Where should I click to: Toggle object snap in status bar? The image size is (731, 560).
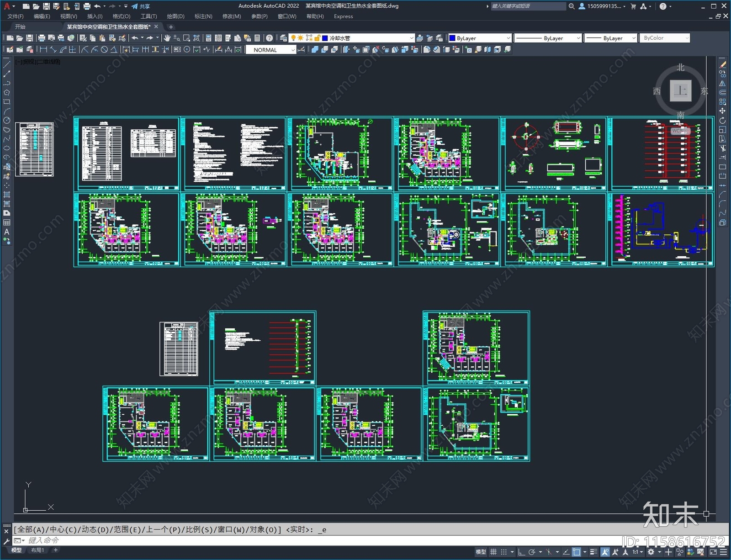point(577,552)
